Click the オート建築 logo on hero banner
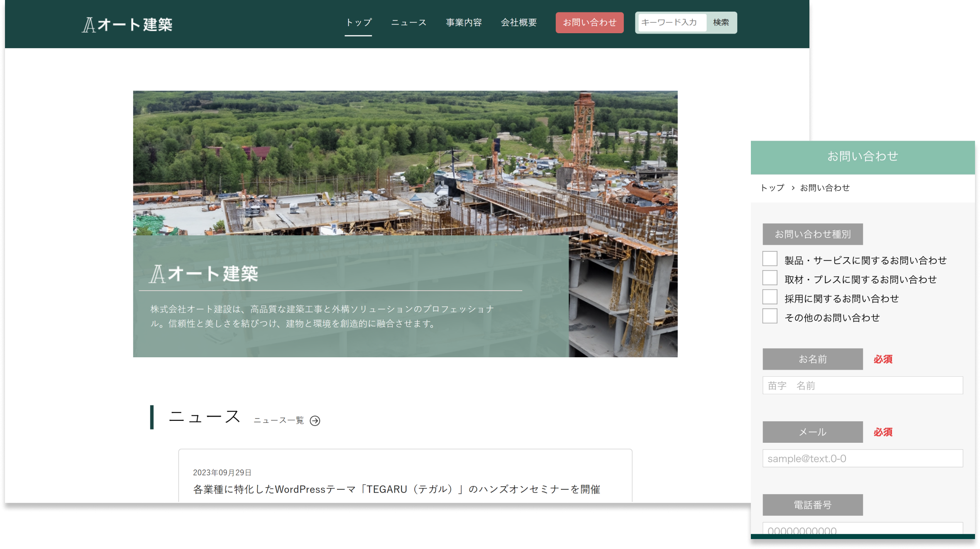The image size is (980, 549). [x=203, y=274]
